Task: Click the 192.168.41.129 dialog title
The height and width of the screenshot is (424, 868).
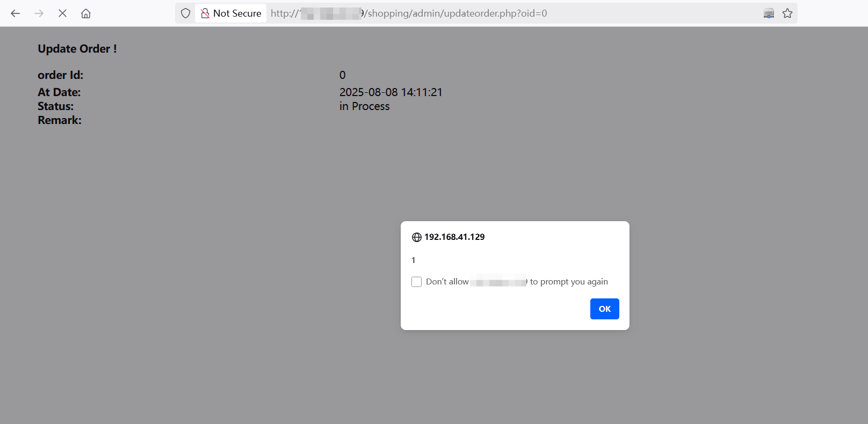Action: click(454, 237)
